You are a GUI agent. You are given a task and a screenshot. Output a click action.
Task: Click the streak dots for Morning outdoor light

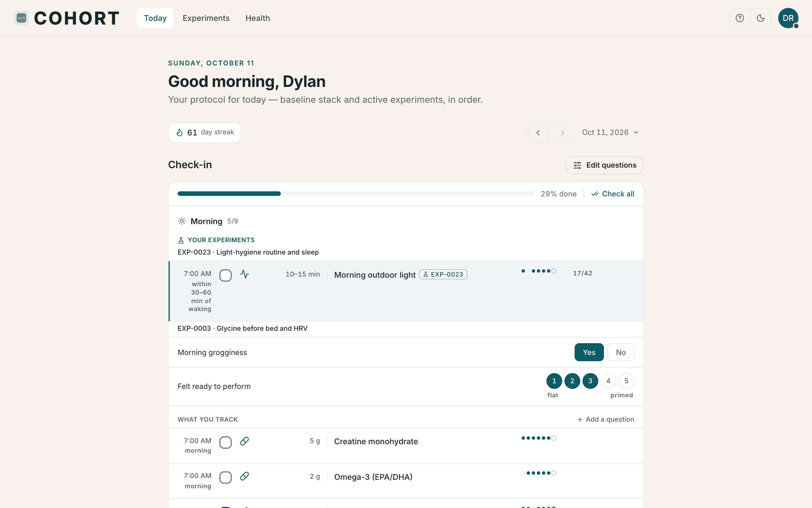point(539,271)
